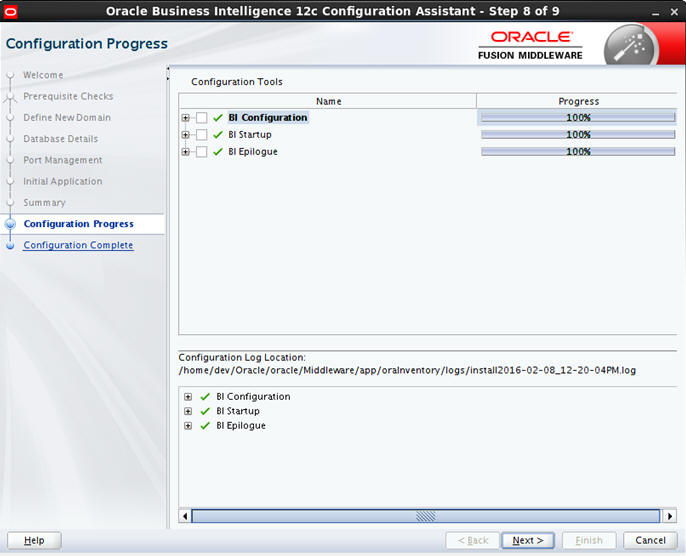Click the horizontal scrollbar thumb in log panel

click(x=426, y=516)
